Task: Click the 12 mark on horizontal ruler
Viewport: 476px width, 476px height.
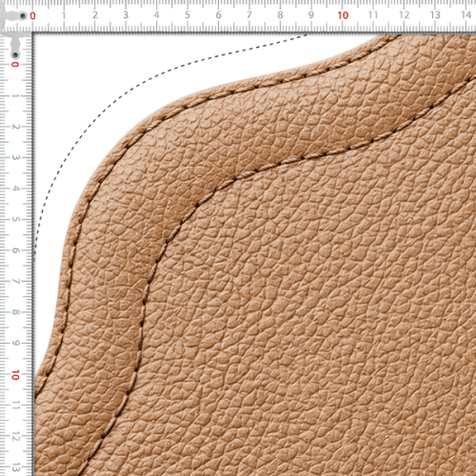Action: tap(404, 15)
